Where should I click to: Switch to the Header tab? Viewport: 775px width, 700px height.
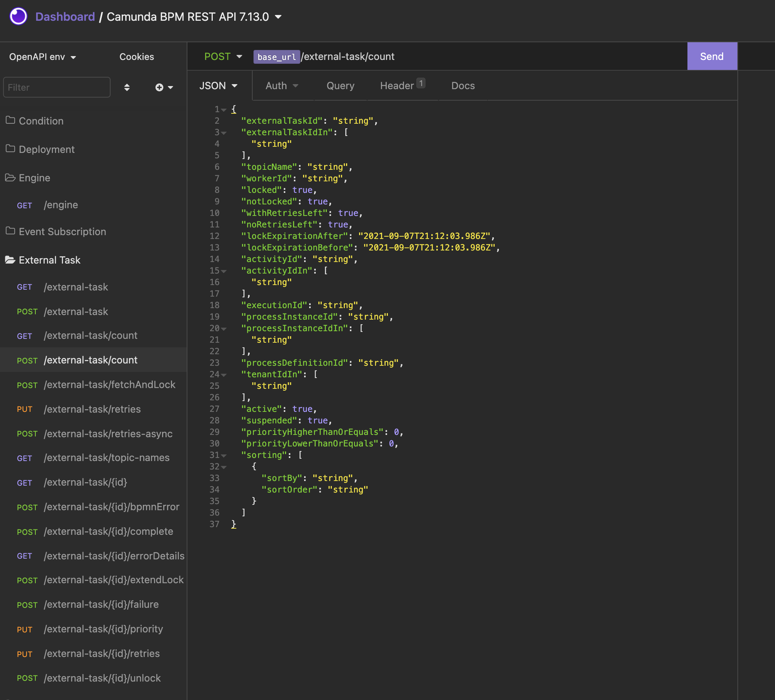point(402,86)
